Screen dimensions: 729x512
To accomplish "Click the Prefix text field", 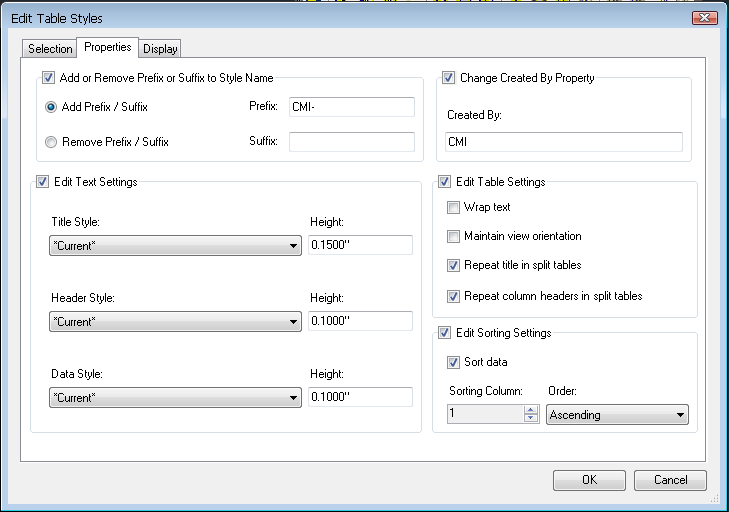I will pos(351,107).
